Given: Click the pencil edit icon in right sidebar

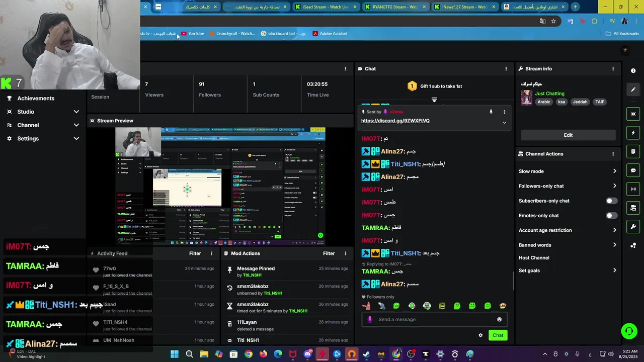Looking at the screenshot, I should (x=633, y=89).
